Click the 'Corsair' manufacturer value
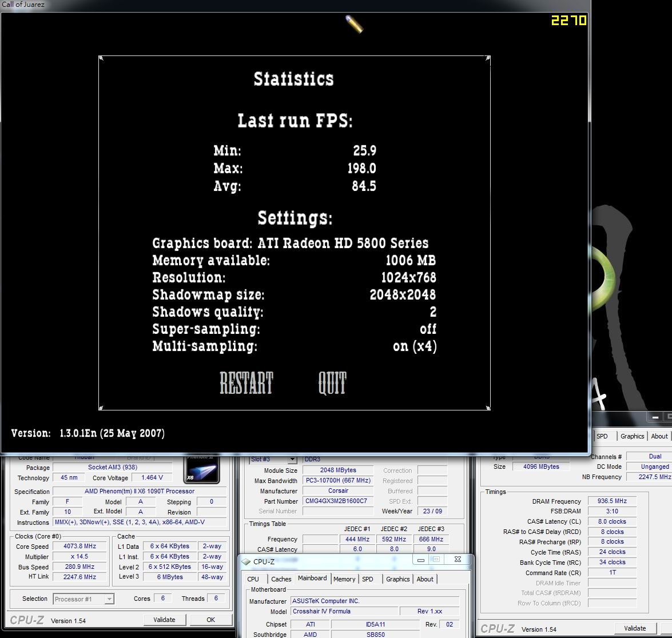This screenshot has width=672, height=638. pyautogui.click(x=338, y=491)
